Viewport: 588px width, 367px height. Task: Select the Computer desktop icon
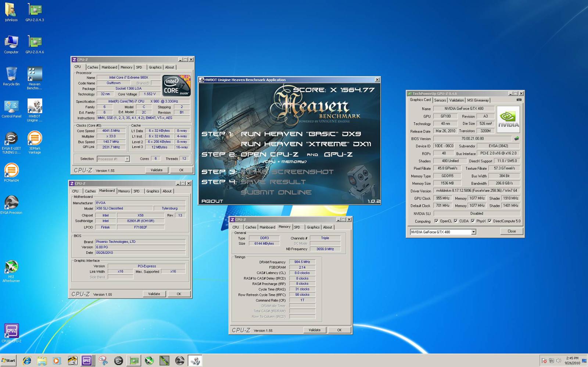click(x=11, y=44)
